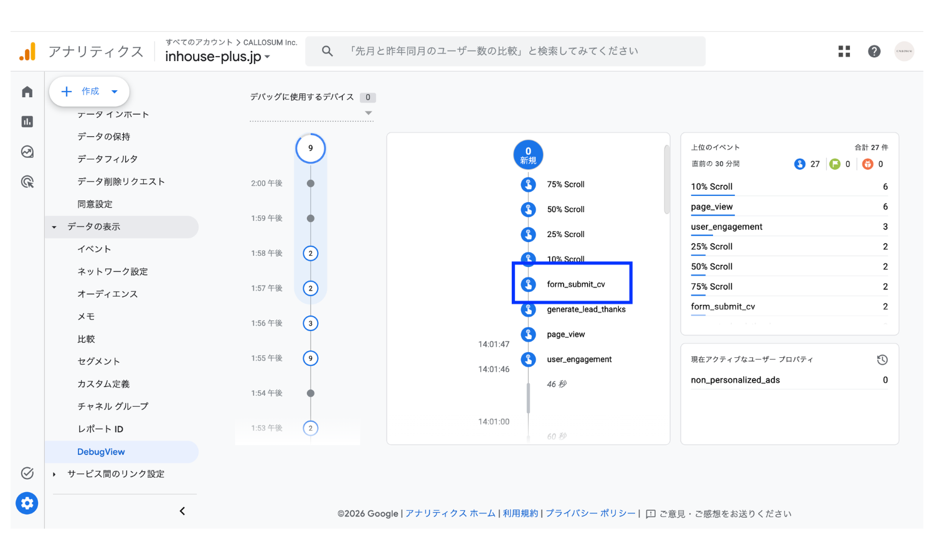Image resolution: width=934 pixels, height=560 pixels.
Task: Click the blue events count icon
Action: click(x=800, y=164)
